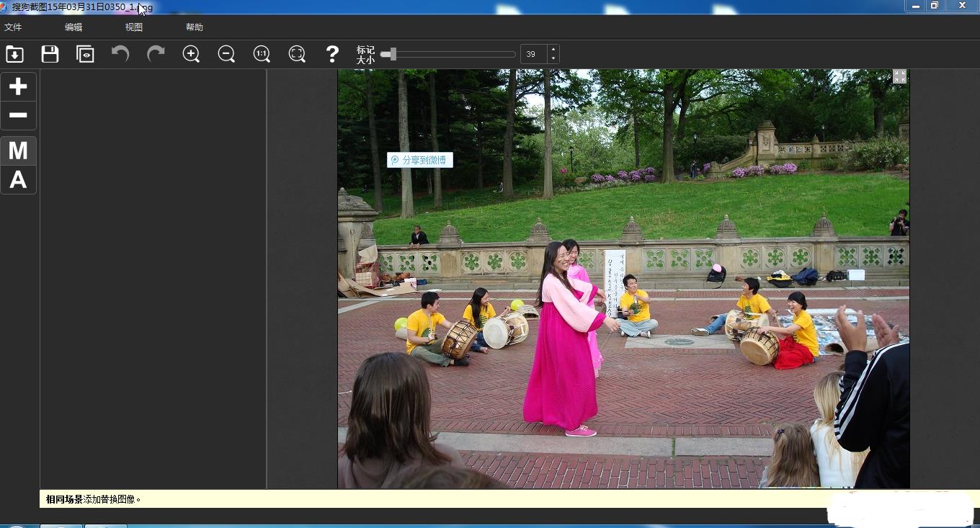Click the 分享到微博 share button
This screenshot has width=980, height=528.
click(420, 160)
